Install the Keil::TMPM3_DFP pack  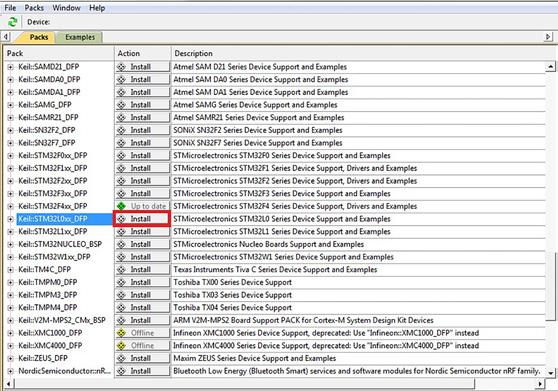[x=142, y=295]
